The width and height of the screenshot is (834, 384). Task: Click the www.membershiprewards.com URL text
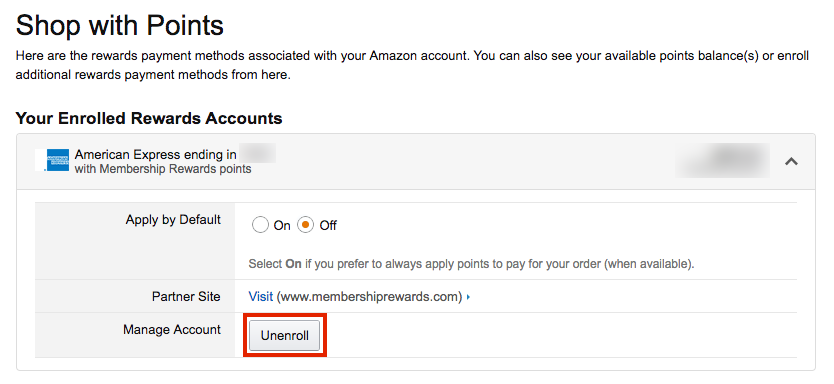[x=370, y=297]
